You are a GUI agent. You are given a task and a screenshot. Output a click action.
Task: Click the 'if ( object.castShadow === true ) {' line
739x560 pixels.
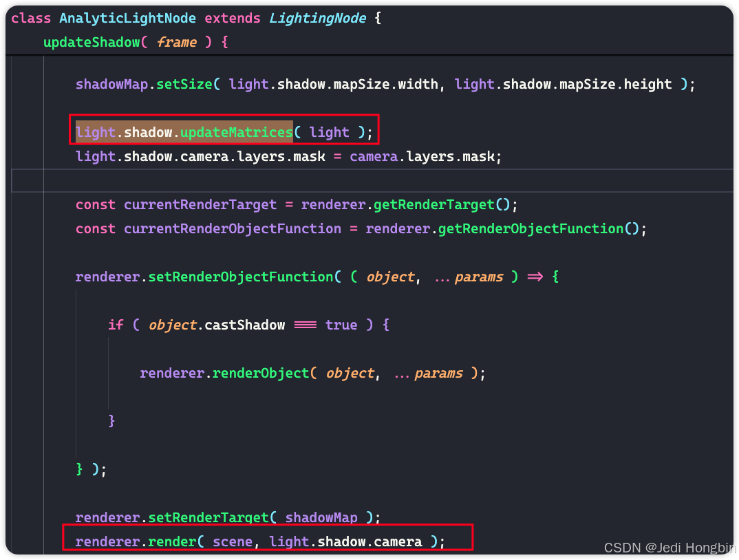point(249,325)
